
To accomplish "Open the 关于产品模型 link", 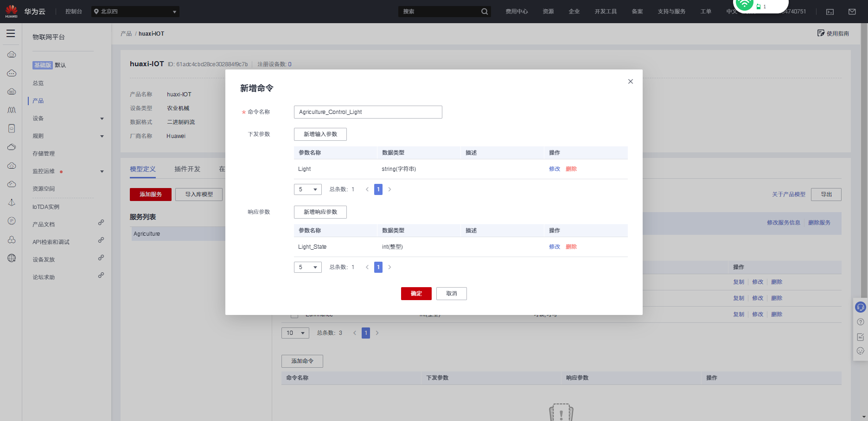I will (789, 195).
